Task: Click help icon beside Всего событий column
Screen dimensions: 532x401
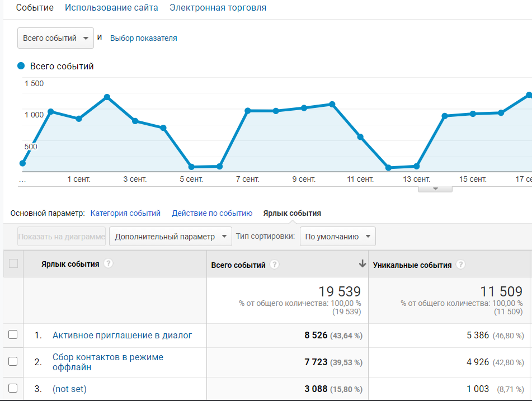Action: [275, 265]
